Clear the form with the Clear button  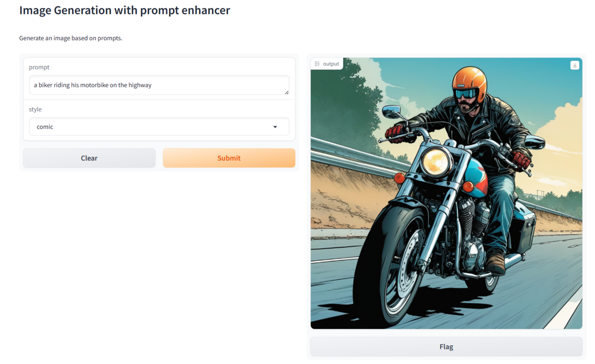pyautogui.click(x=89, y=158)
